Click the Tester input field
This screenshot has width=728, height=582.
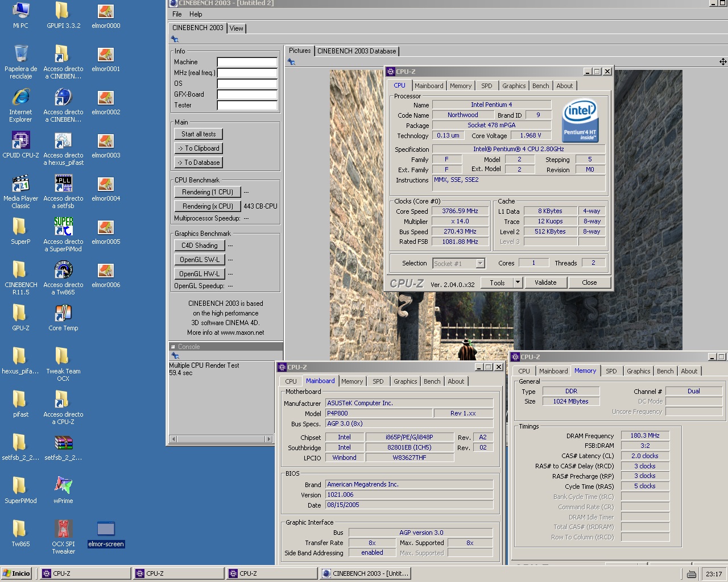pos(247,105)
